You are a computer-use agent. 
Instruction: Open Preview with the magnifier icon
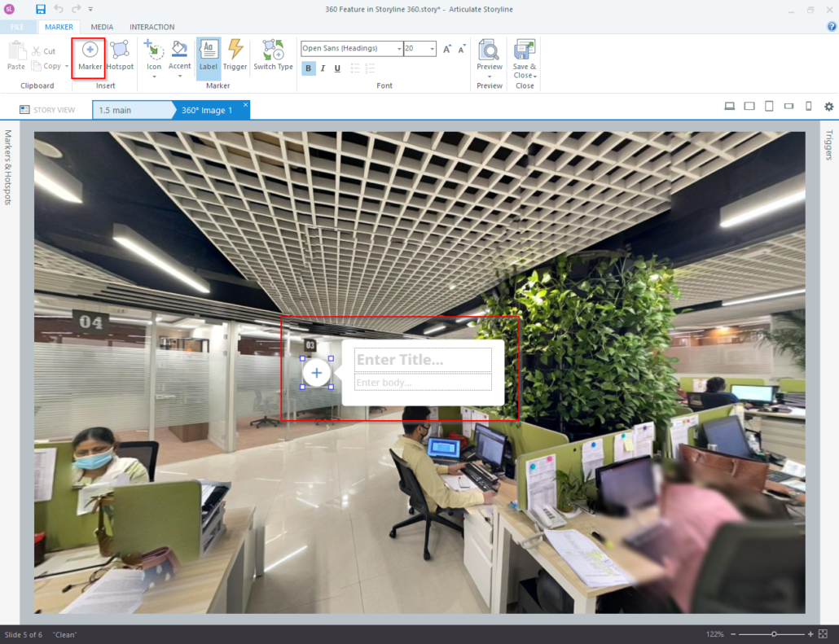pos(488,49)
